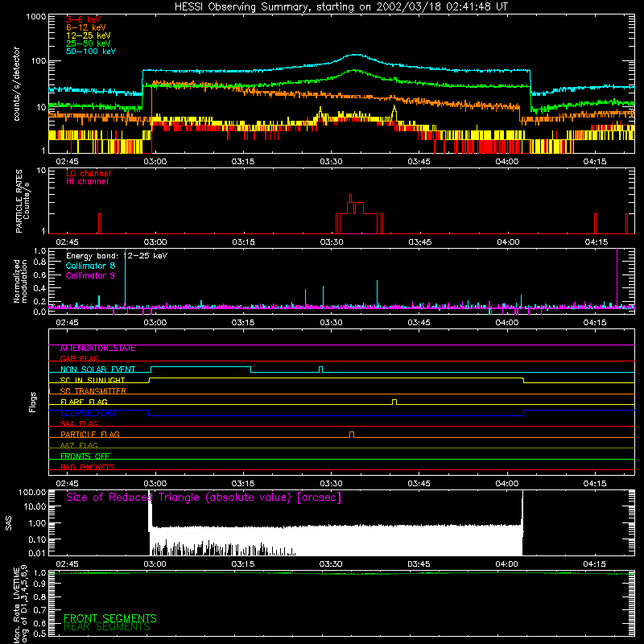Click the Size of Reduced Triangle caption
Image resolution: width=644 pixels, height=644 pixels.
point(204,497)
